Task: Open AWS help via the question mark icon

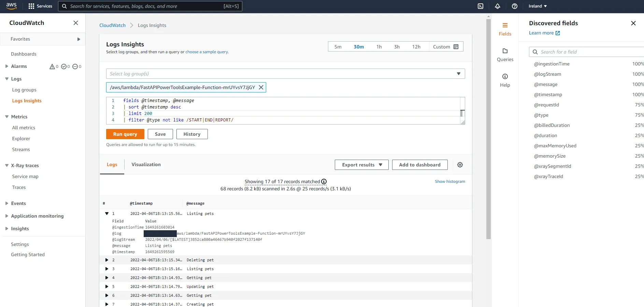Action: tap(514, 6)
